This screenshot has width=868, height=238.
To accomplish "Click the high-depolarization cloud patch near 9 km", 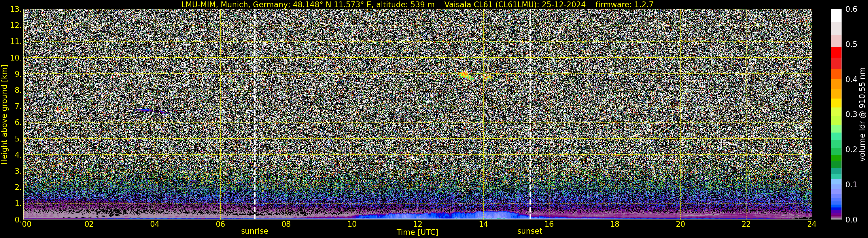I will click(466, 75).
